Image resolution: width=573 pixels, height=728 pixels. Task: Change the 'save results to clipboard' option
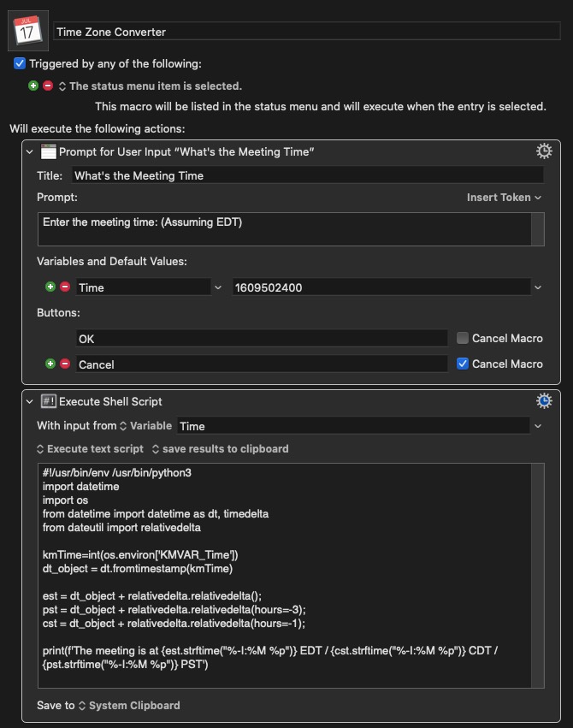[x=221, y=449]
